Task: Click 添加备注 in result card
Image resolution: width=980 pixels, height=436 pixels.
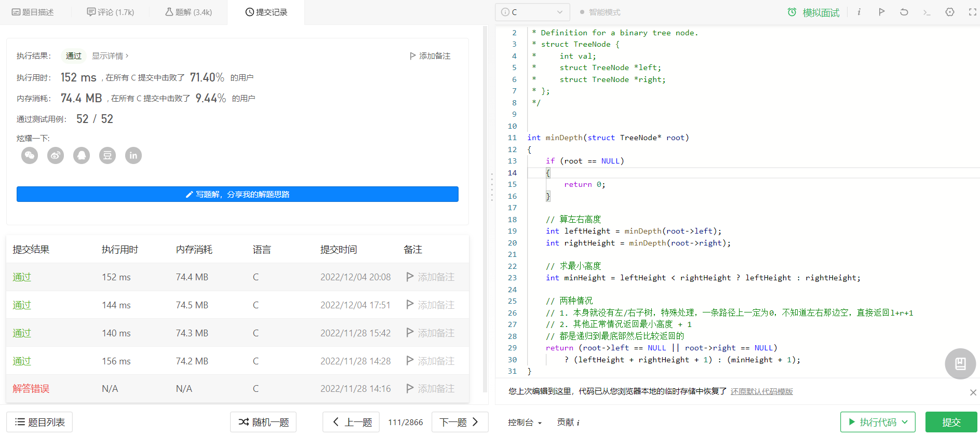Action: 430,56
